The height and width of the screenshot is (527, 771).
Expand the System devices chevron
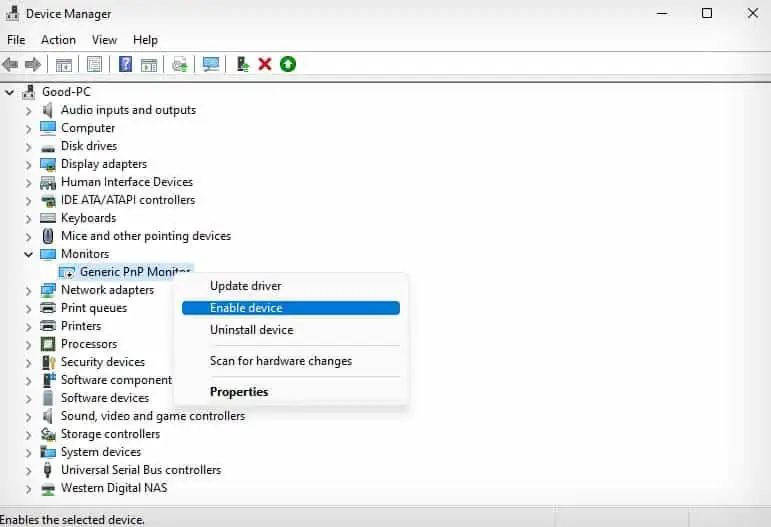(x=29, y=453)
